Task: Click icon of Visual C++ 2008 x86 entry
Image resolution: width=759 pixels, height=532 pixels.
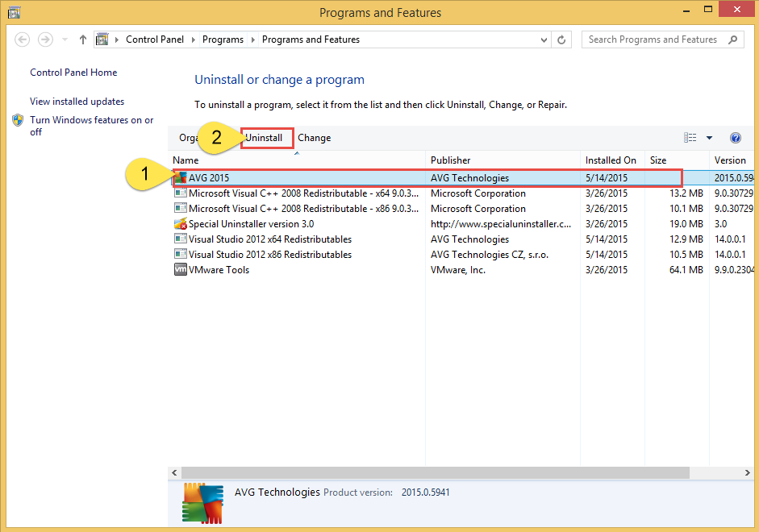Action: pos(181,209)
